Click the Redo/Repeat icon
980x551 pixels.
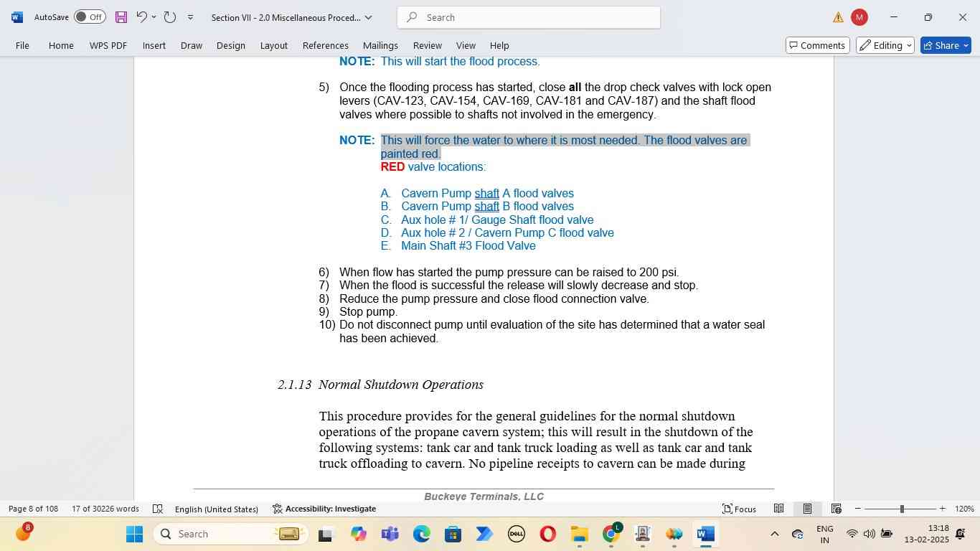(170, 17)
